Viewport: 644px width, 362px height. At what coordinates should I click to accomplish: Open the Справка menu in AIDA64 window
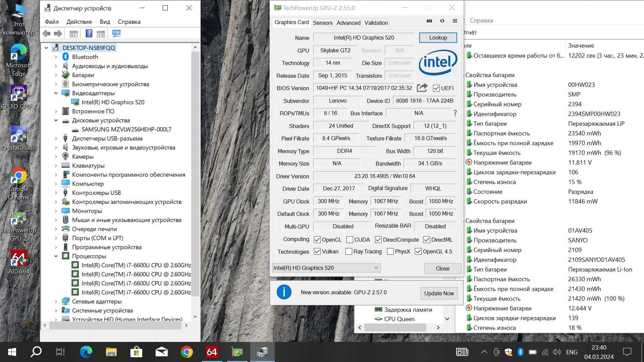(x=481, y=20)
